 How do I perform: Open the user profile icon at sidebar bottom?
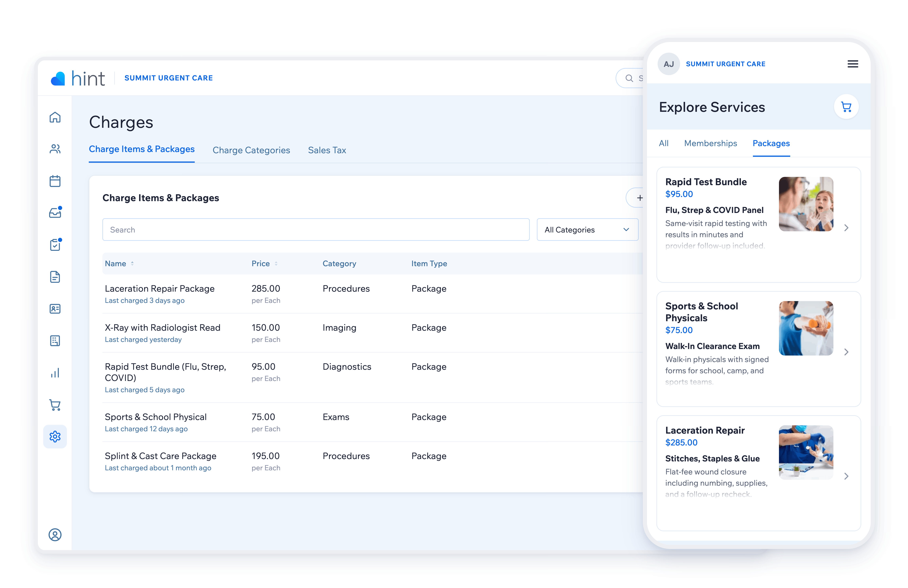tap(55, 535)
